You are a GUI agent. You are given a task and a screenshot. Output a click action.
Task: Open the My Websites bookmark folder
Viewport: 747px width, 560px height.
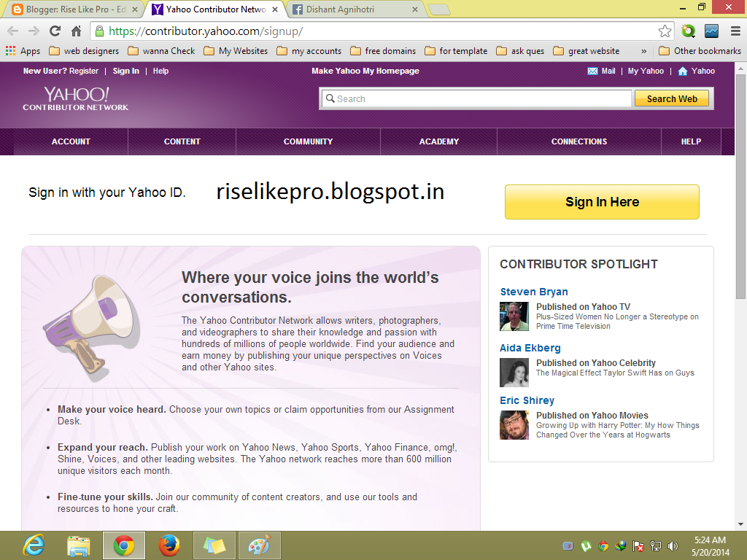[236, 51]
